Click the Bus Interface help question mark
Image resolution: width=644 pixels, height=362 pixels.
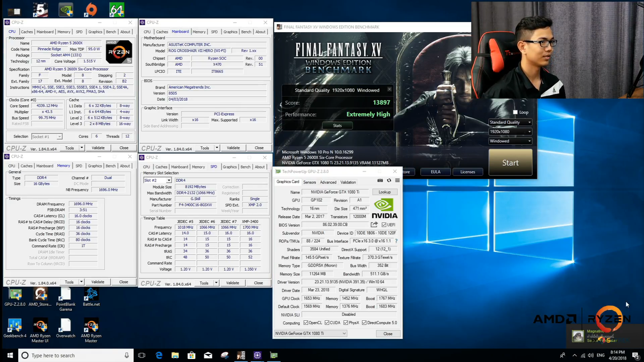pyautogui.click(x=396, y=241)
